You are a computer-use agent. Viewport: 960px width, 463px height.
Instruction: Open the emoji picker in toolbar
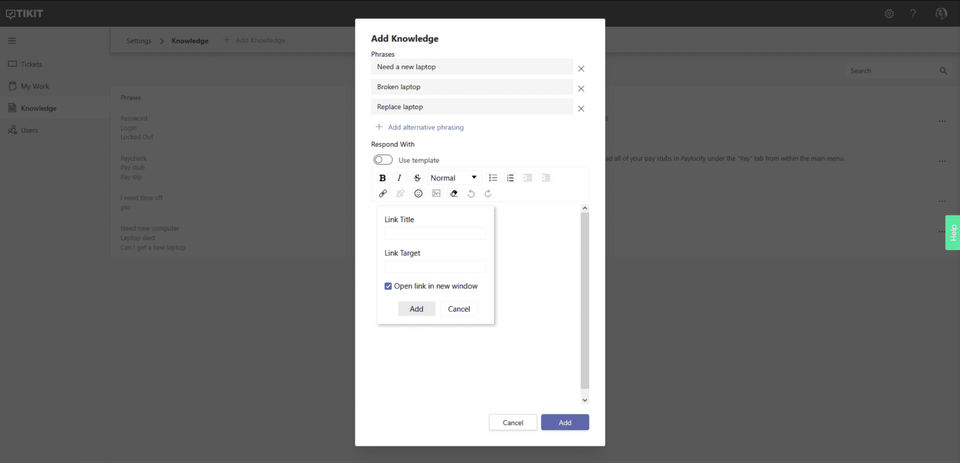click(418, 194)
